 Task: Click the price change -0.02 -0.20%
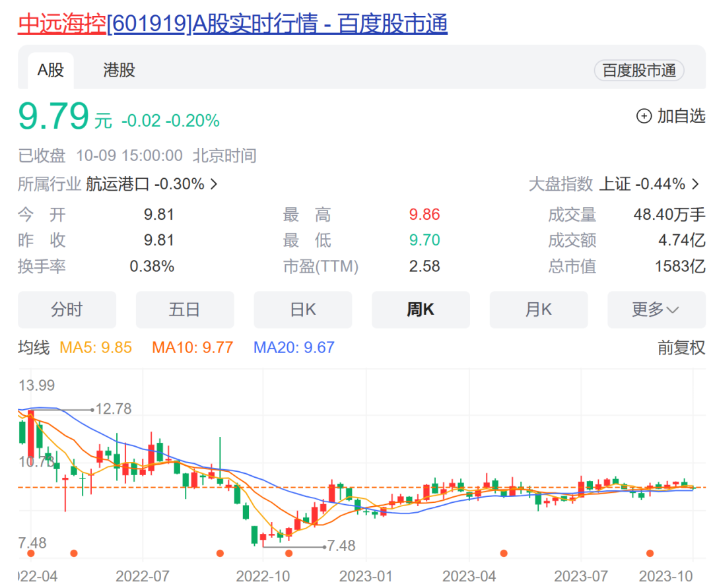coord(170,121)
